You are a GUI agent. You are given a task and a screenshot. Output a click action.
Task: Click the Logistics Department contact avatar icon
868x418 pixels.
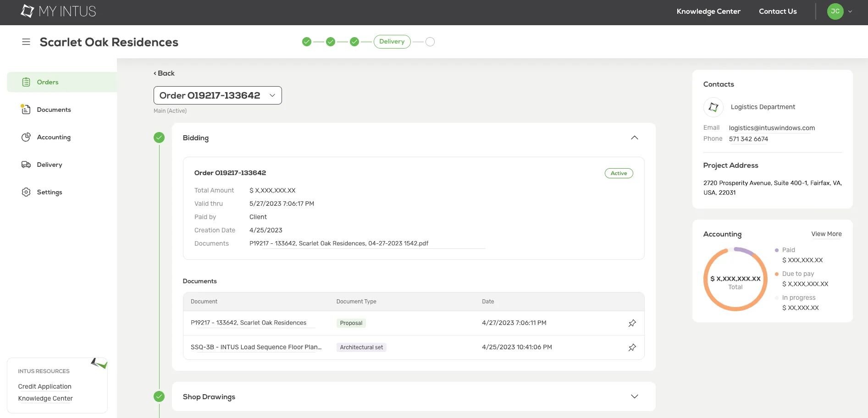(713, 107)
